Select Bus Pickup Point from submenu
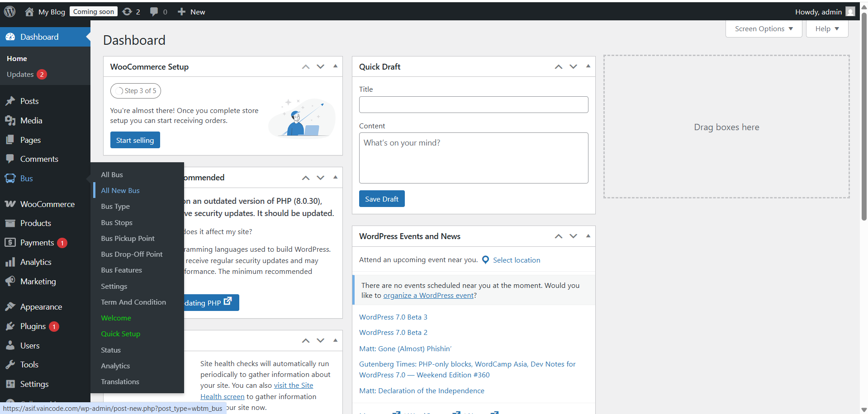868x414 pixels. pyautogui.click(x=128, y=239)
